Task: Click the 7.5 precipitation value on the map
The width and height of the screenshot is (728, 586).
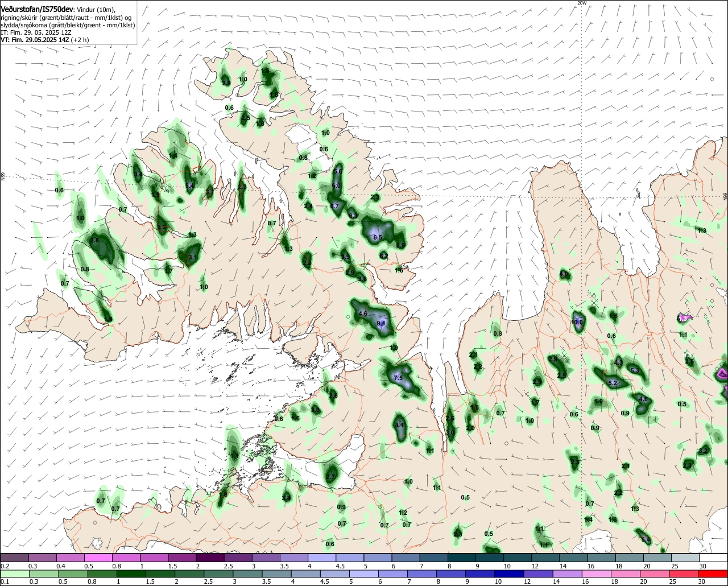Action: tap(398, 378)
